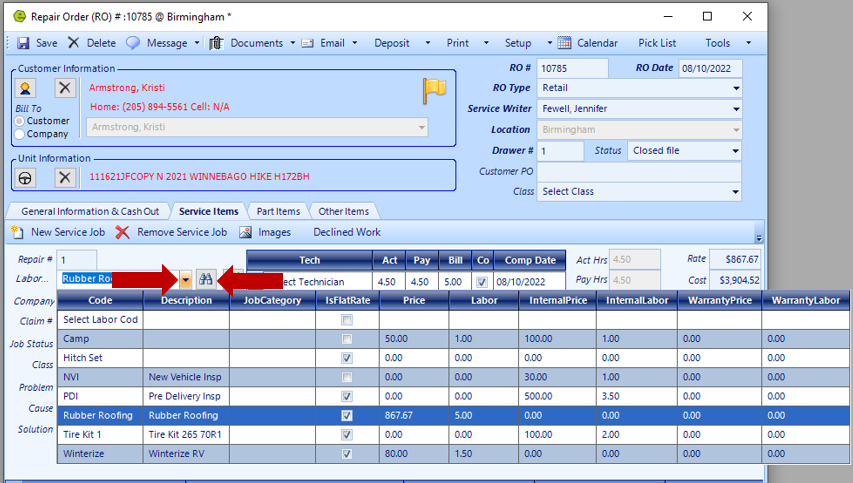
Task: Select the Company bill-to radio button
Action: pos(20,134)
